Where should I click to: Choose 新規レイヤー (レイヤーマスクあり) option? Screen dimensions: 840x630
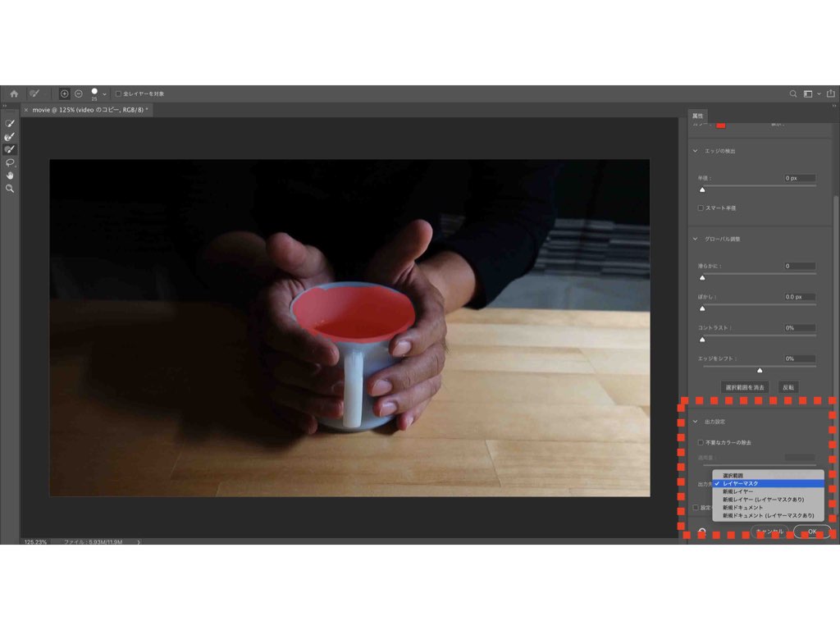pyautogui.click(x=768, y=500)
